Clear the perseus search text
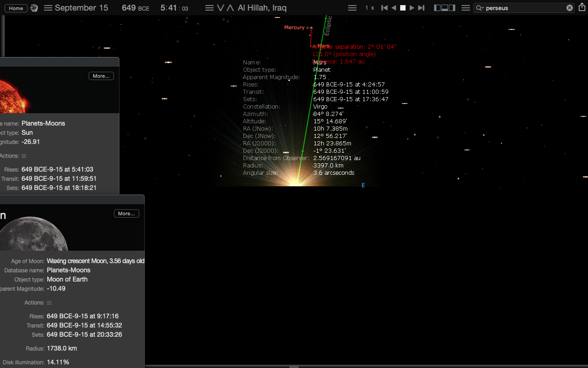This screenshot has width=588, height=368. click(x=570, y=8)
